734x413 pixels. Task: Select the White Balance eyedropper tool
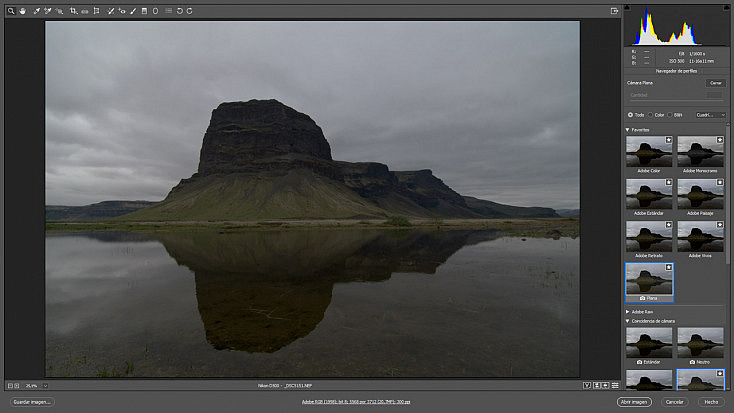tap(37, 11)
